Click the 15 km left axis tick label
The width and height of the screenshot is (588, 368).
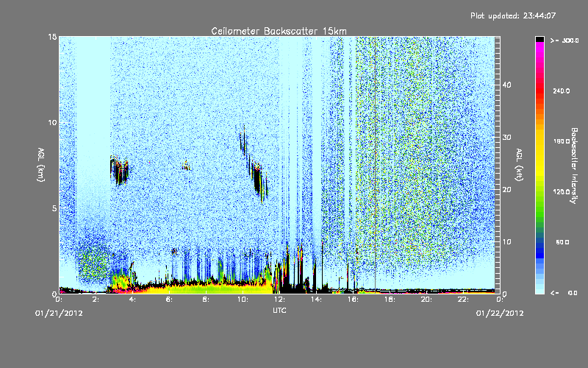coord(52,37)
